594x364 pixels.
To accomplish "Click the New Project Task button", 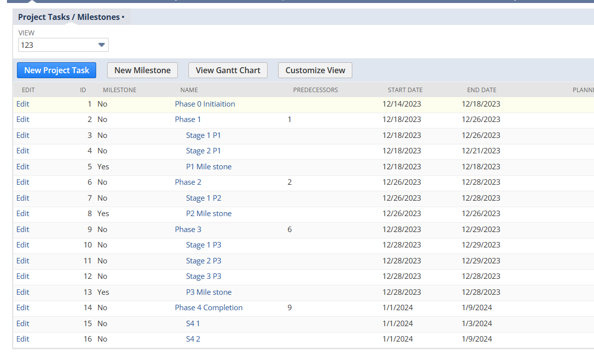I will click(x=56, y=70).
